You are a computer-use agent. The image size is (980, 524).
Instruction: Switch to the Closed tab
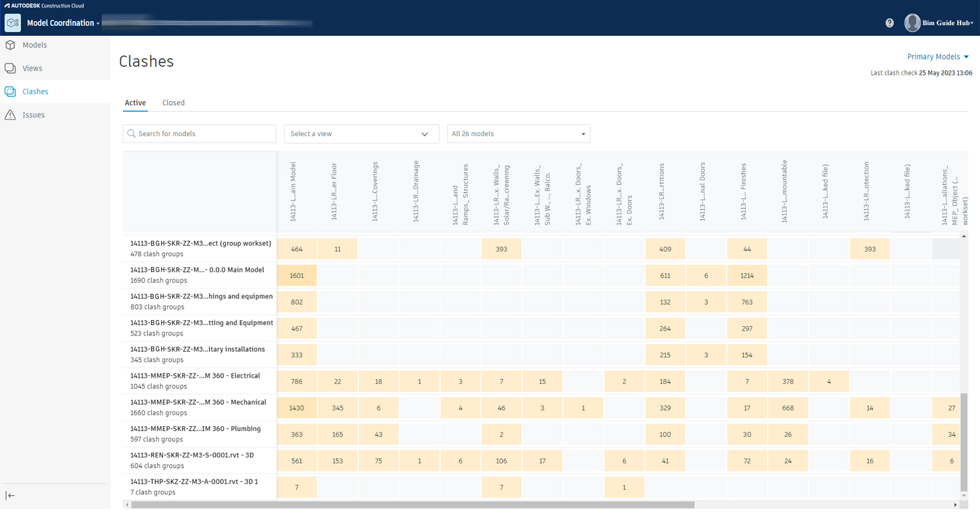point(173,103)
